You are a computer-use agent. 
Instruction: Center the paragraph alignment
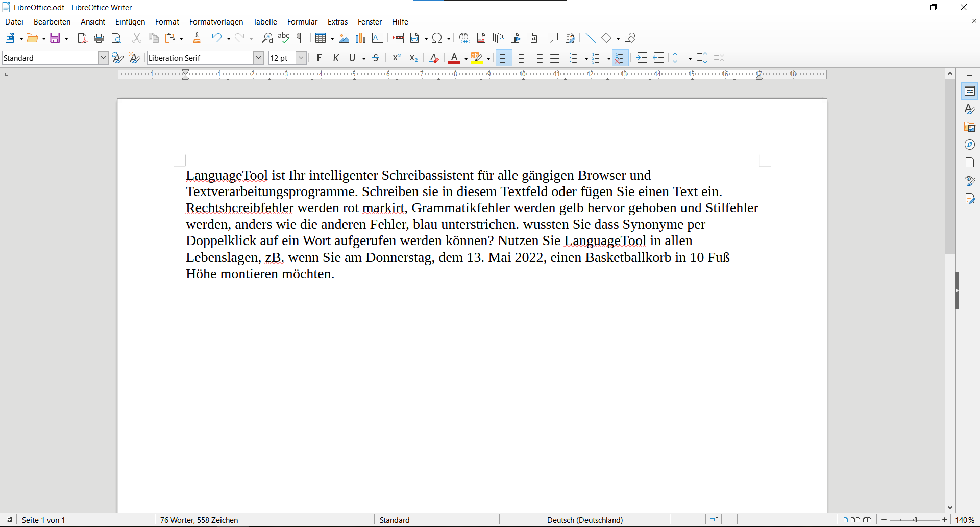(x=521, y=58)
